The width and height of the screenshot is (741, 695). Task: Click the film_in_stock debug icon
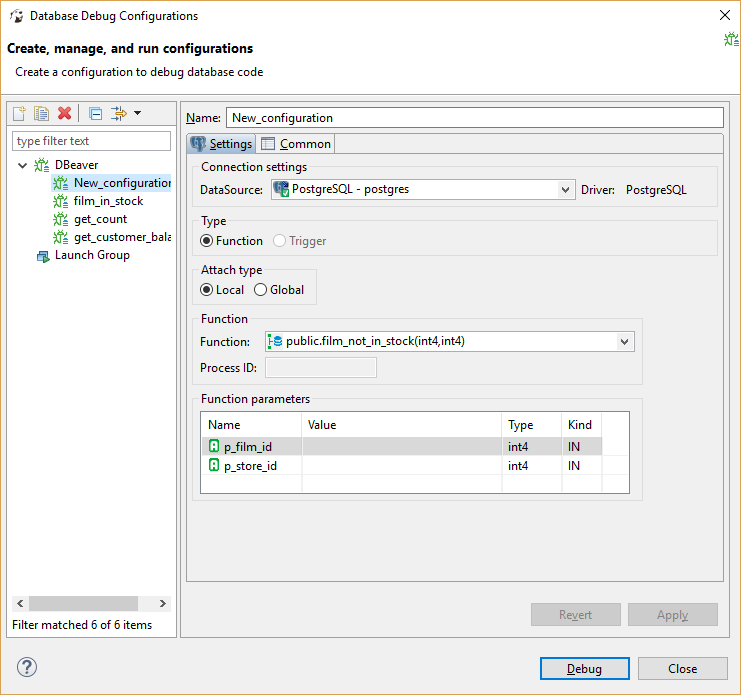[x=60, y=201]
